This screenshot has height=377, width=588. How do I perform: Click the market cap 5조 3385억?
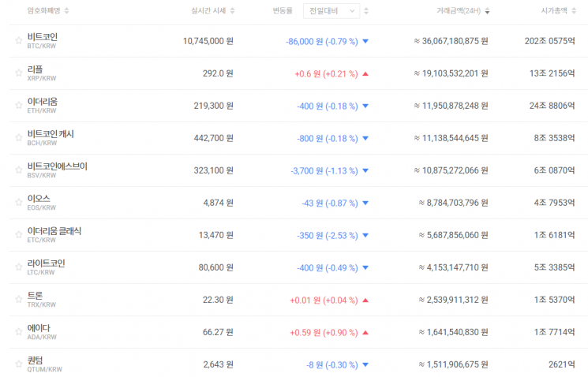pyautogui.click(x=554, y=267)
